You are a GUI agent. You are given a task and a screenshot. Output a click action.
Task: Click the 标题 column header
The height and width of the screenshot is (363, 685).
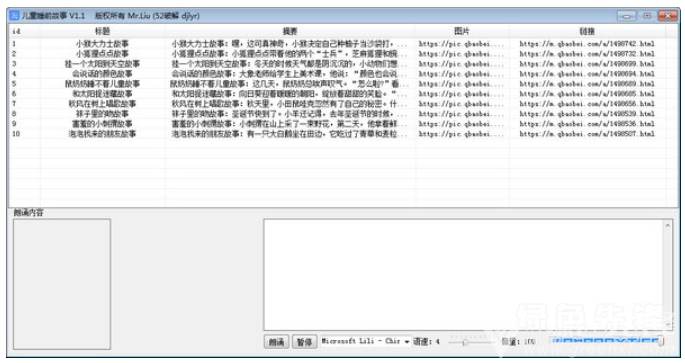point(103,31)
